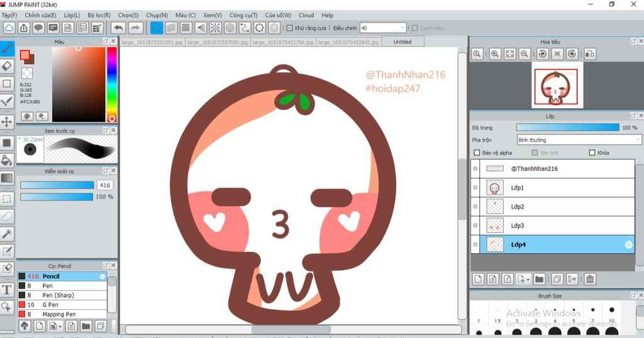
Task: Select the Mapping Pen brush
Action: [x=62, y=314]
